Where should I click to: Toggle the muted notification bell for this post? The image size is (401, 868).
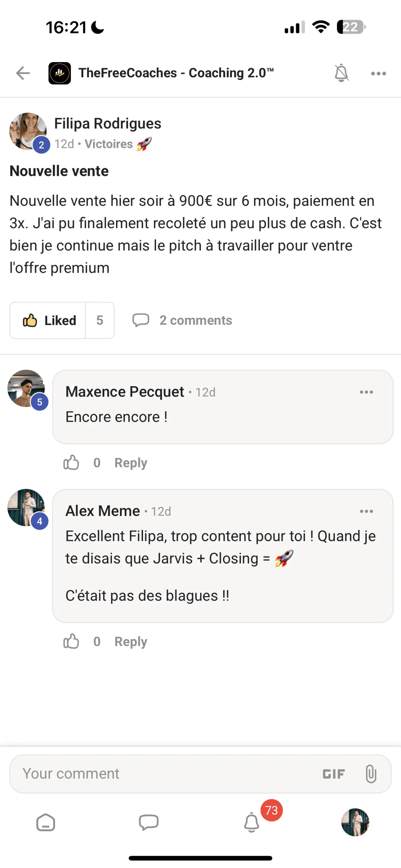(x=341, y=73)
